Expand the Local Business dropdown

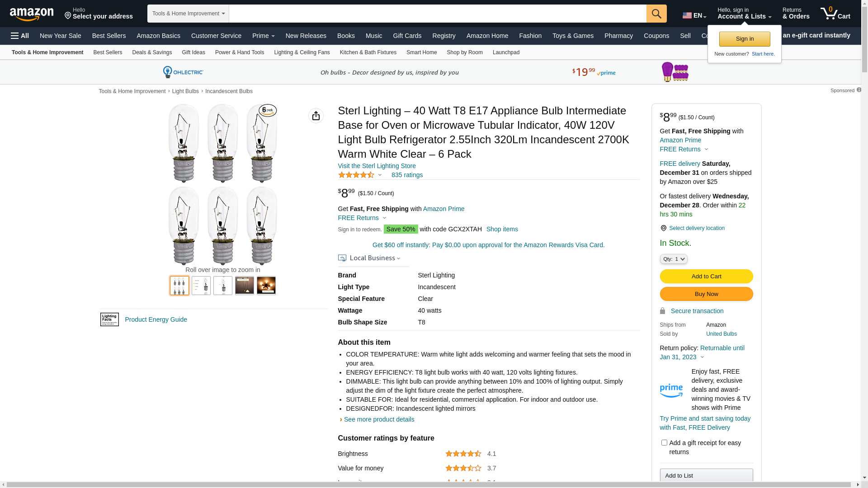pyautogui.click(x=370, y=258)
